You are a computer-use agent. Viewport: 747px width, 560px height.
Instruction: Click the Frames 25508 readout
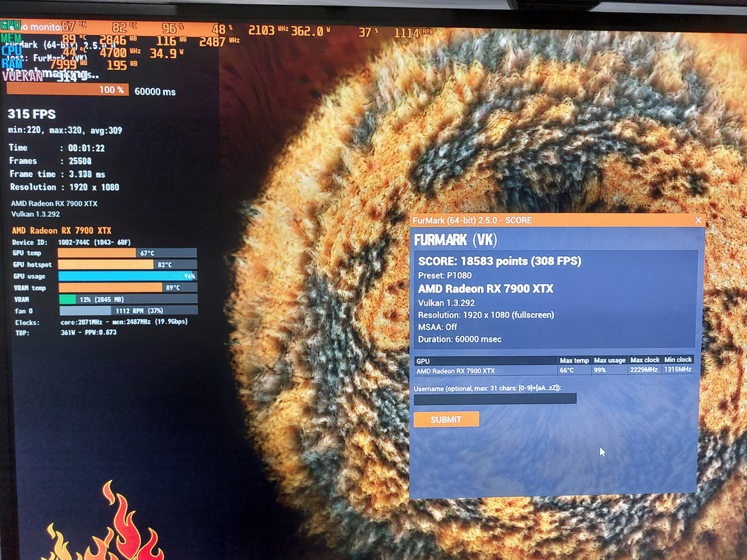[x=50, y=161]
